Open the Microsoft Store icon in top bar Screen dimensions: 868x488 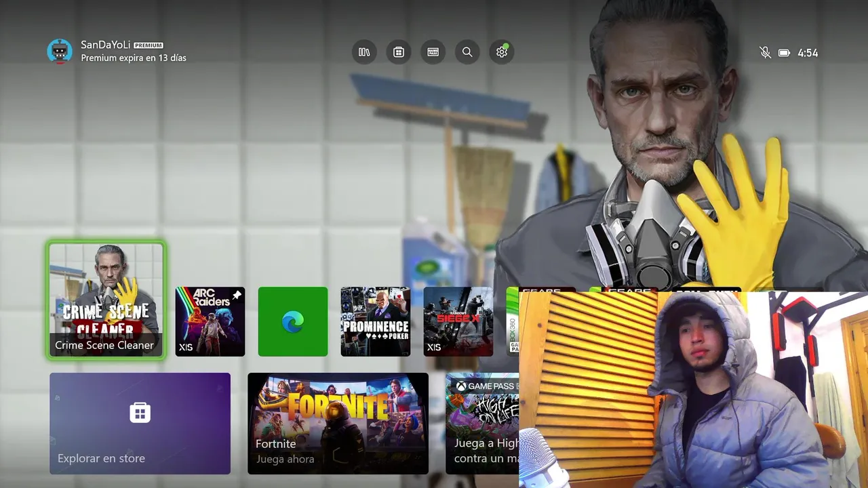(399, 52)
